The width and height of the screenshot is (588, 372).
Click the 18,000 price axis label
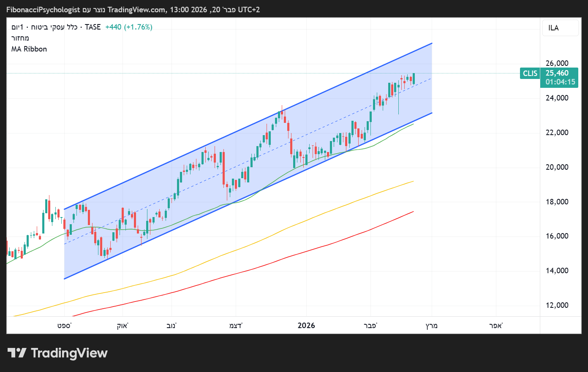[557, 202]
